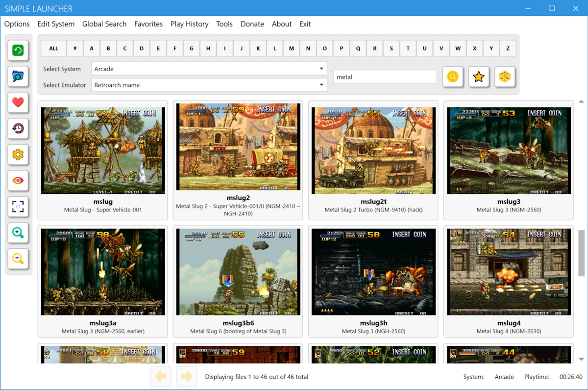This screenshot has height=390, width=588.
Task: Filter games by letter P
Action: click(x=342, y=49)
